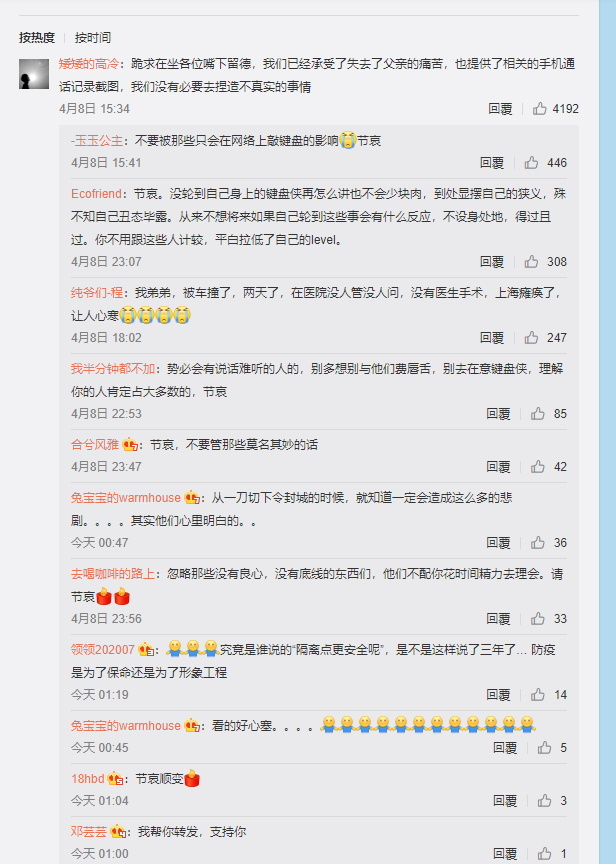Open the member badge next to 邓芸芸
Image resolution: width=616 pixels, height=864 pixels.
coord(118,831)
